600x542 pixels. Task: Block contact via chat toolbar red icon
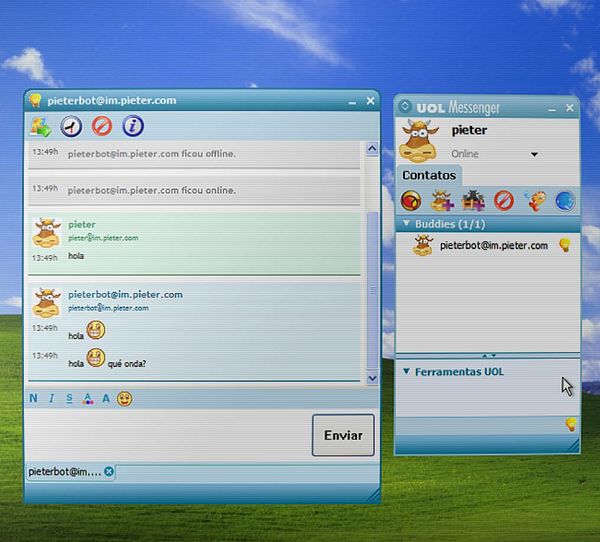click(102, 126)
